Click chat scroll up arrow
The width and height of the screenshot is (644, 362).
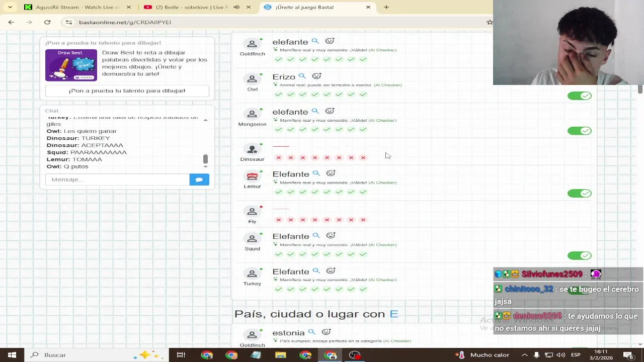click(205, 120)
